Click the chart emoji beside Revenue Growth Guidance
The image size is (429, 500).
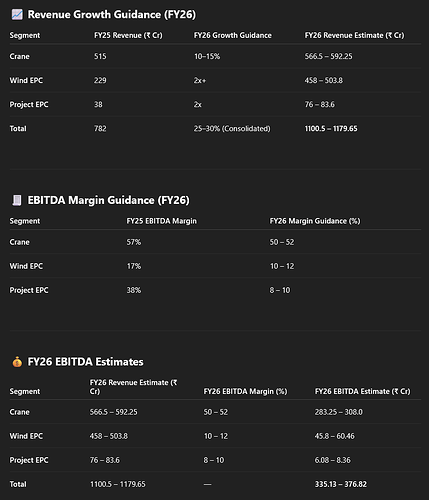(x=17, y=15)
